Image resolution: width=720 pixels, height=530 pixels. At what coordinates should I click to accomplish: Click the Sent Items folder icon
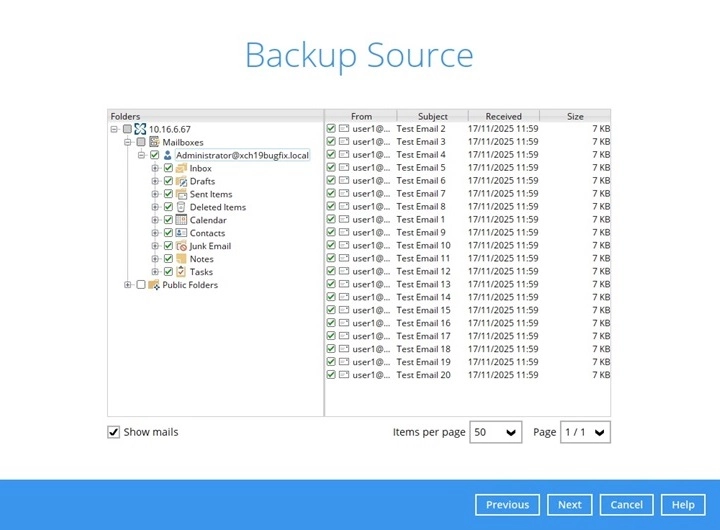(181, 194)
